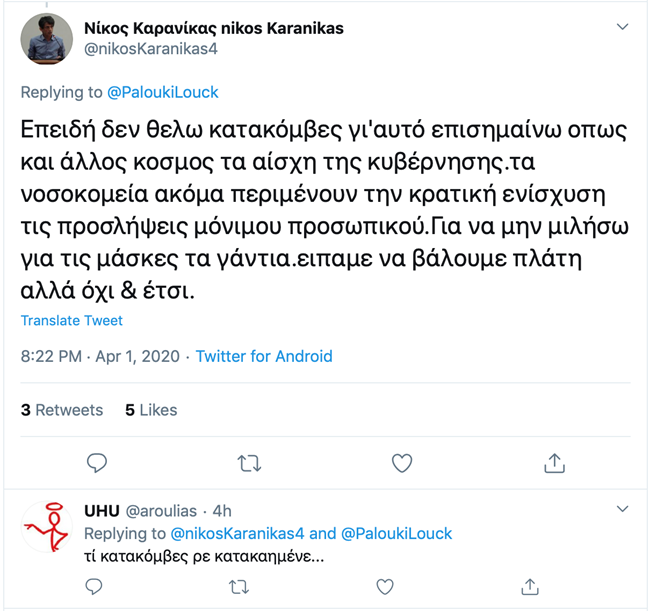The width and height of the screenshot is (650, 611).
Task: Open more options chevron on UHU's reply
Action: [x=623, y=510]
